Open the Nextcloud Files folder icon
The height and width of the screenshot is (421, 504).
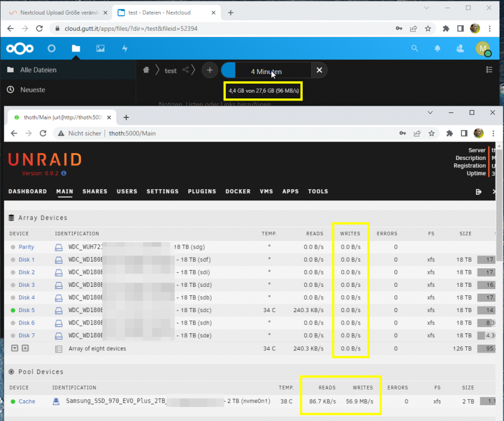[76, 48]
